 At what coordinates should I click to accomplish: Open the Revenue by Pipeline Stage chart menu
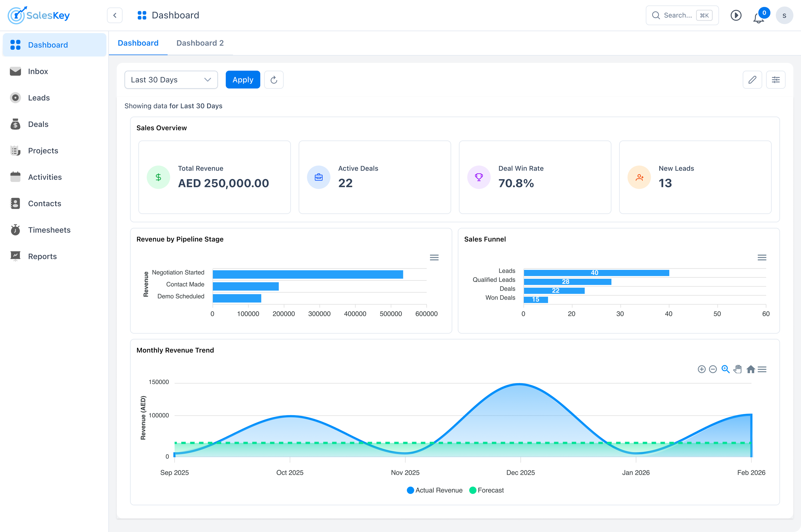pos(434,257)
